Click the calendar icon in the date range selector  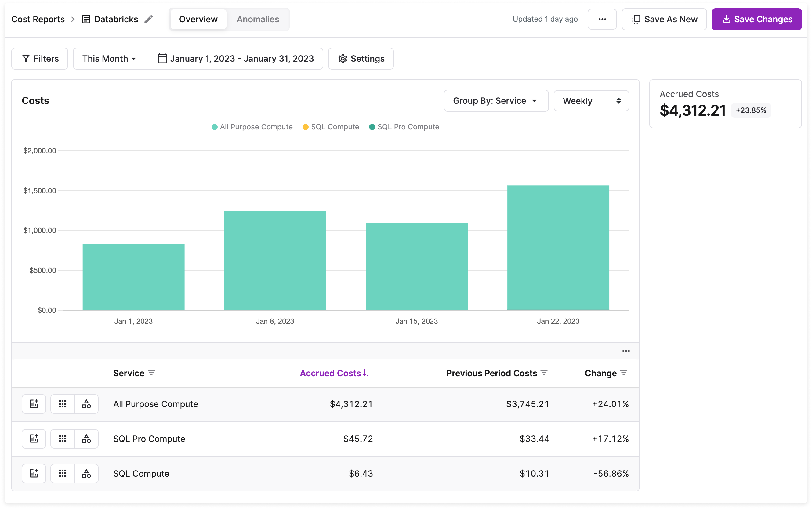coord(162,58)
